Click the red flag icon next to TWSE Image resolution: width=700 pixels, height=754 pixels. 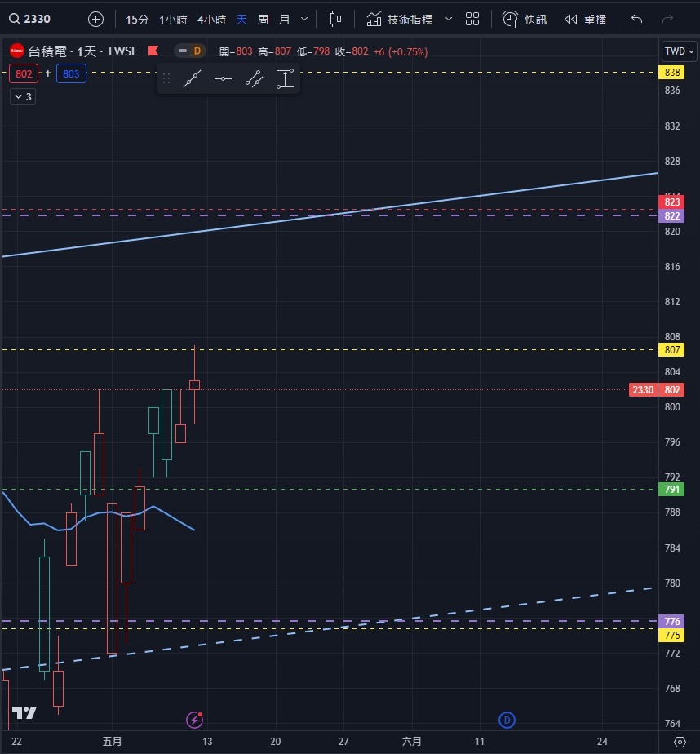tap(153, 51)
